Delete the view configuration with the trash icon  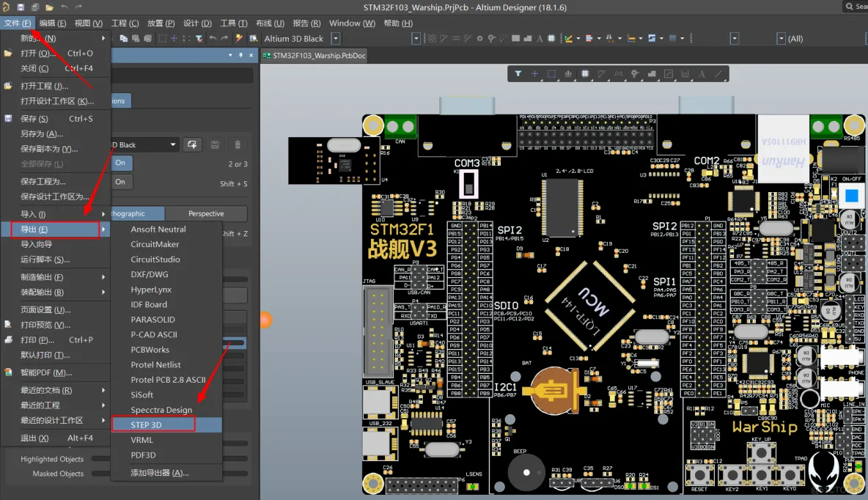pyautogui.click(x=238, y=145)
